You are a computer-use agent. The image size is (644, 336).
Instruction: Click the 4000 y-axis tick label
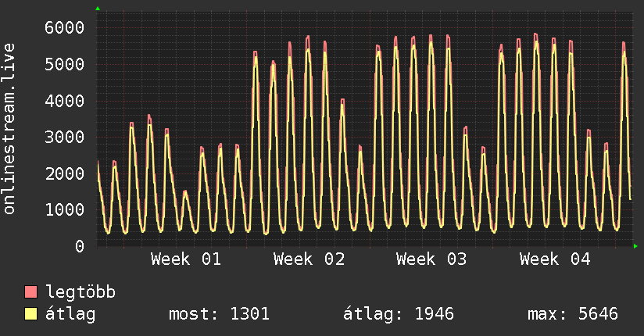pos(64,101)
